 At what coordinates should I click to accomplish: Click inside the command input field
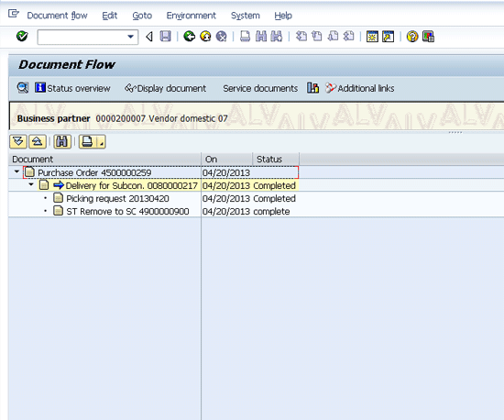coord(82,37)
